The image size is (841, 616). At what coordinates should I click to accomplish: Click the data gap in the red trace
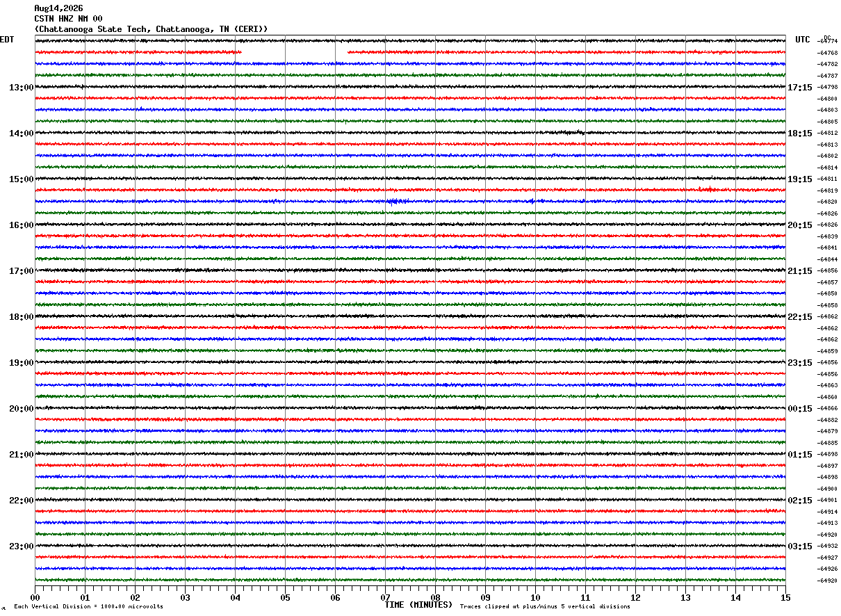point(294,52)
